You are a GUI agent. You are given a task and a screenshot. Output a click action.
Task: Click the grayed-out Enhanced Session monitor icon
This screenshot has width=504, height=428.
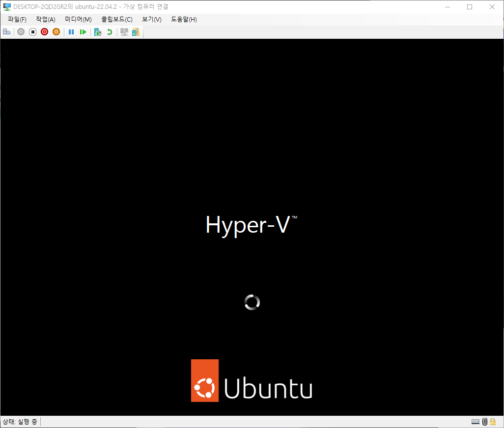pos(124,32)
